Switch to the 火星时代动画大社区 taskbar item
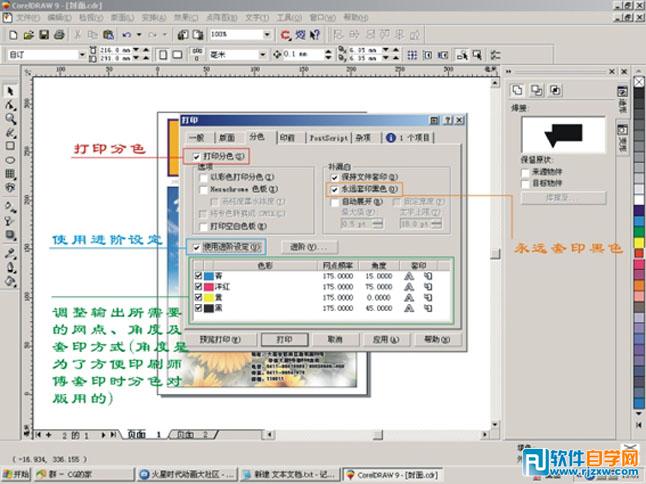646x484 pixels. click(x=187, y=475)
